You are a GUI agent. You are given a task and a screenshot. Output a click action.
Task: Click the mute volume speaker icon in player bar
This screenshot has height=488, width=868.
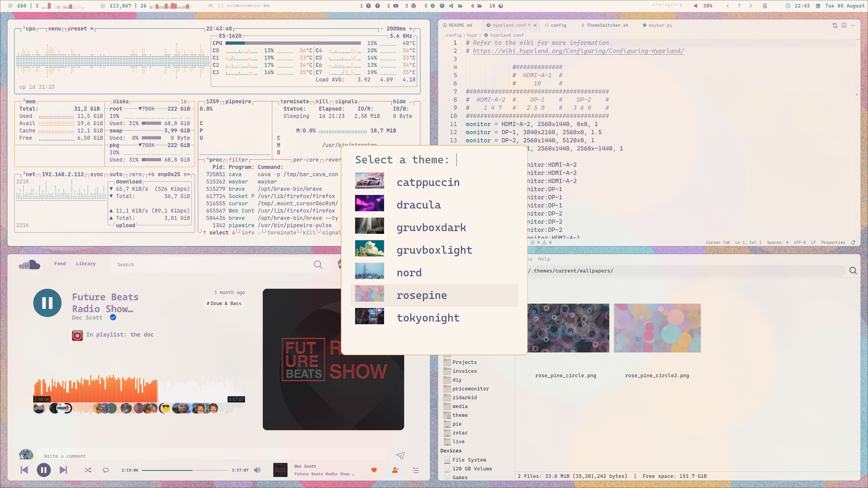pyautogui.click(x=257, y=470)
